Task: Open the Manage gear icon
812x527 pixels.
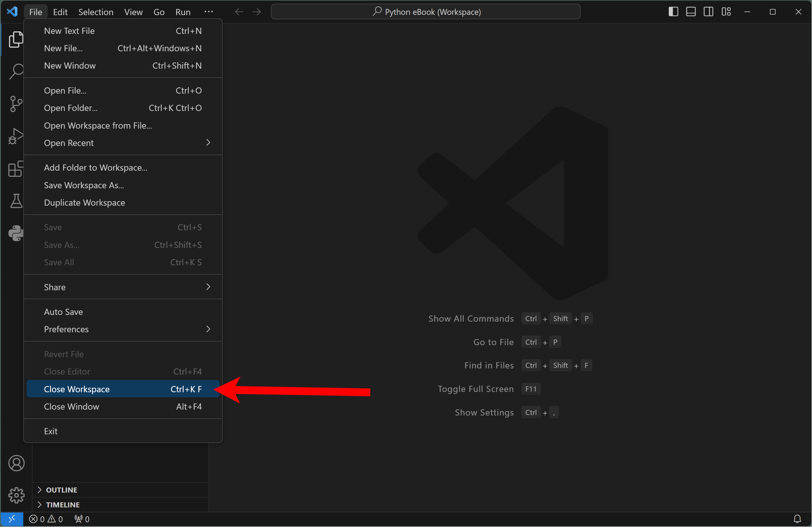Action: [16, 495]
